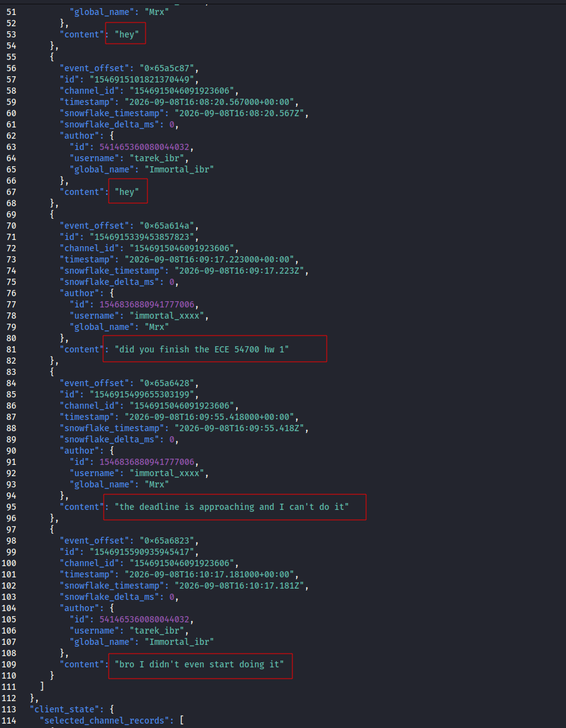The image size is (566, 728).
Task: Click the "hey" content value on line 53
Action: click(127, 34)
